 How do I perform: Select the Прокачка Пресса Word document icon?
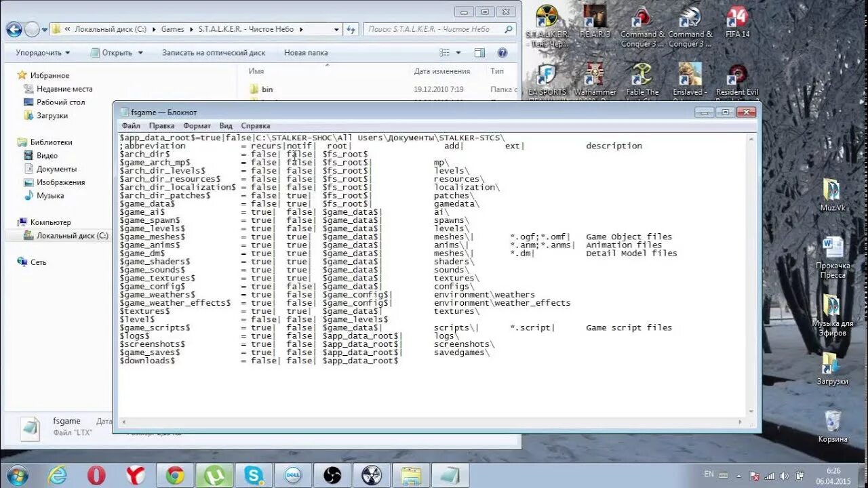click(832, 258)
